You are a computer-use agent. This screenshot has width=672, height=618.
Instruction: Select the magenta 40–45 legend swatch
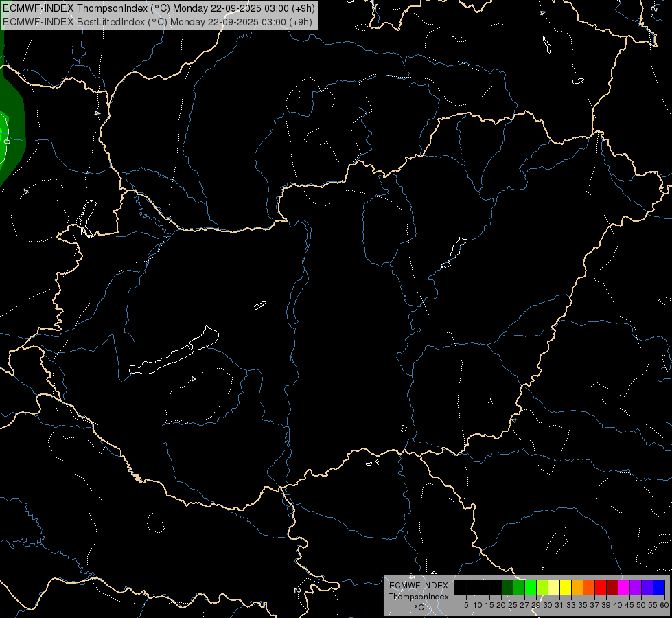tap(623, 587)
